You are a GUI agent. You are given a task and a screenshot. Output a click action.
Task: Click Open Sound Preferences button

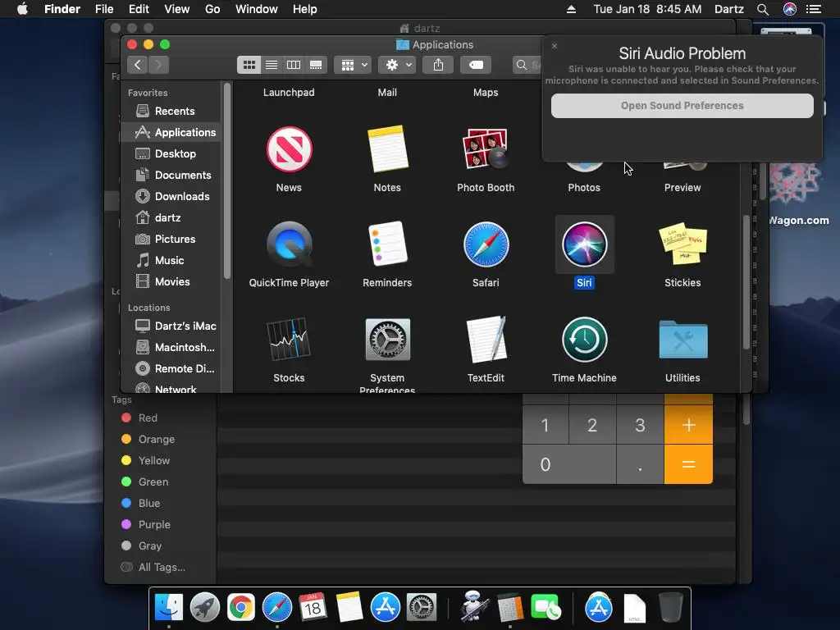click(682, 106)
